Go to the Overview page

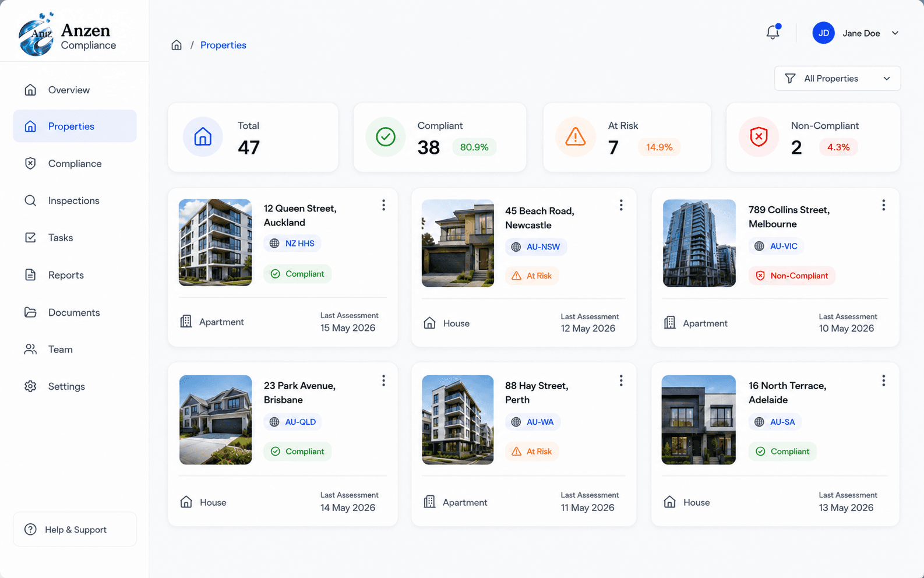(75, 90)
